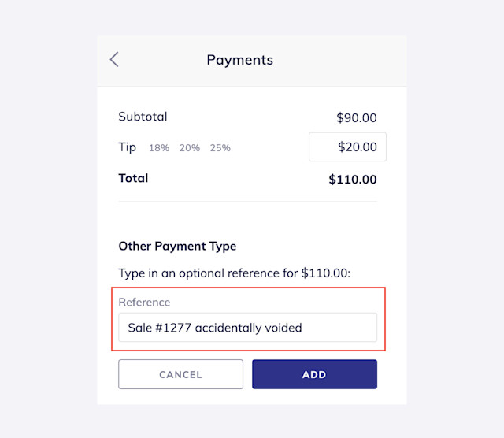Choose the 20% tip preset
Image resolution: width=504 pixels, height=438 pixels.
tap(190, 148)
